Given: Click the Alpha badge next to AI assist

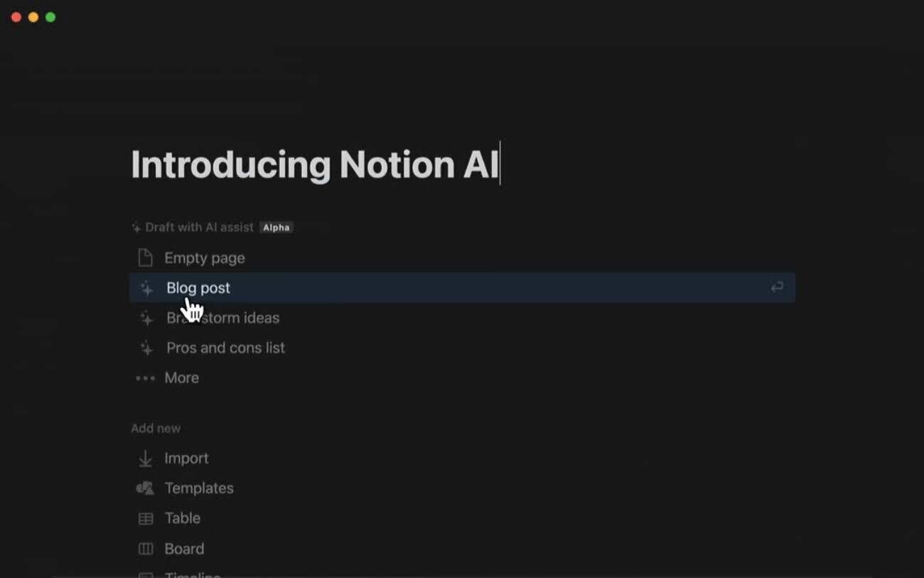Looking at the screenshot, I should pyautogui.click(x=276, y=228).
